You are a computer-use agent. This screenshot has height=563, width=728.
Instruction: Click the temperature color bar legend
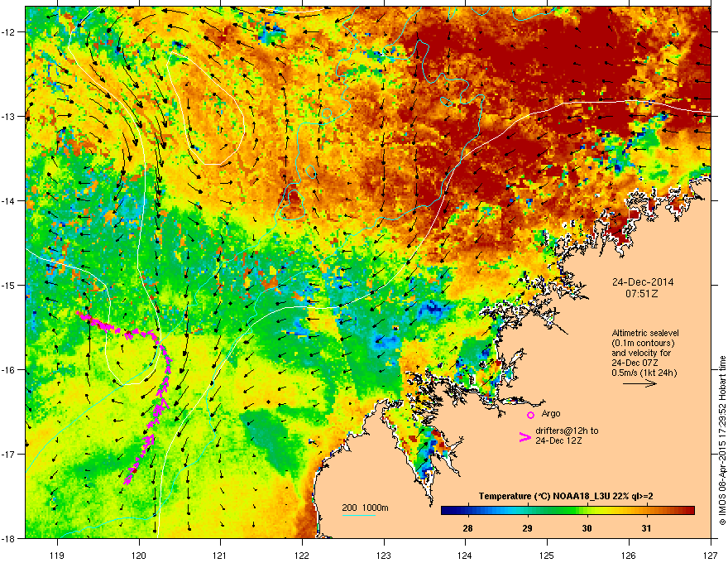[568, 511]
